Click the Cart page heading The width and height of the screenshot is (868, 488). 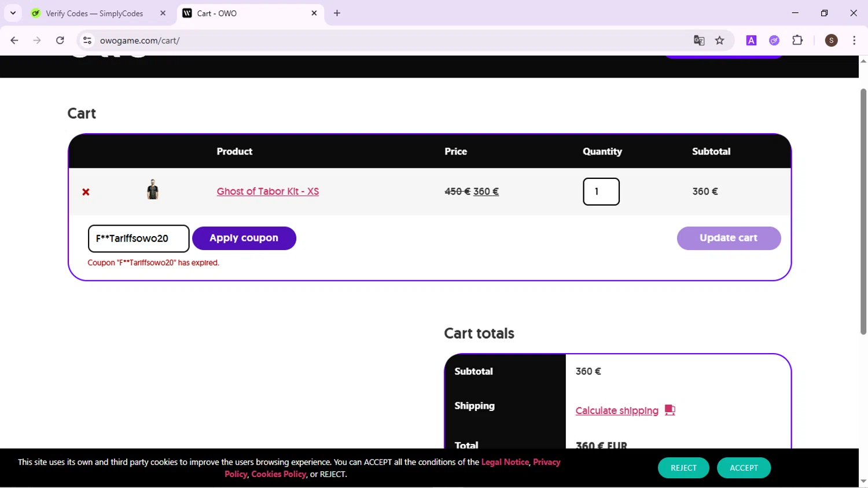click(82, 113)
